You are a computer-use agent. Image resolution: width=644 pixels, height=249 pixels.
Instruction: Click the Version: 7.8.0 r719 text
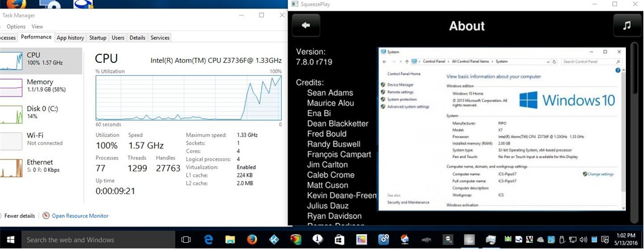pos(314,57)
